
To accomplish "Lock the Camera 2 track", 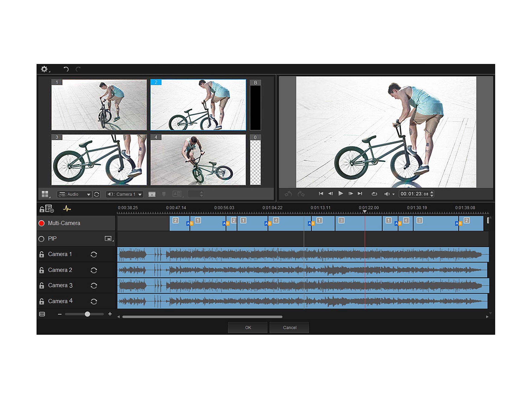I will coord(41,270).
